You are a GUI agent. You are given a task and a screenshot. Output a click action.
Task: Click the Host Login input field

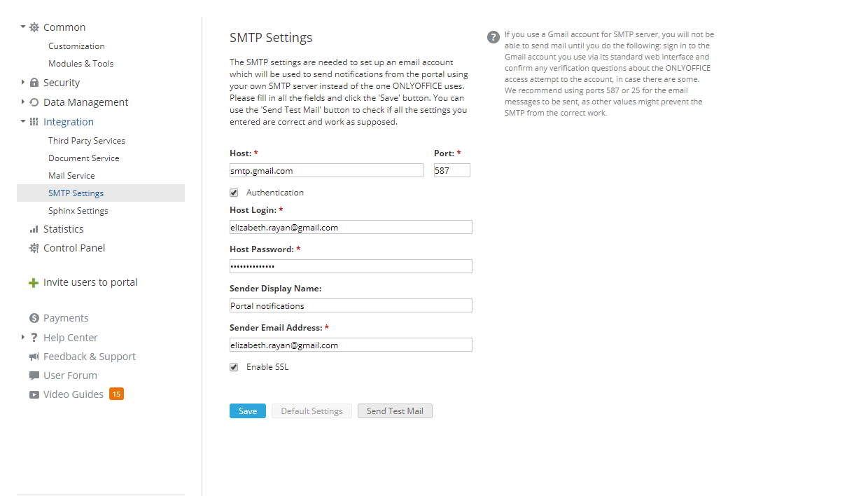(351, 227)
